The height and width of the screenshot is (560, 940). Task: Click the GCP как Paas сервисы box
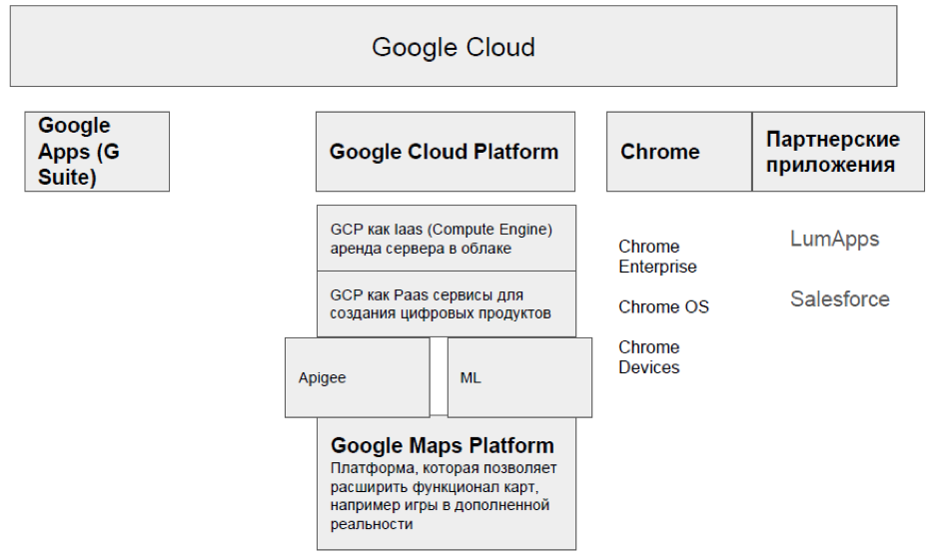coord(447,304)
